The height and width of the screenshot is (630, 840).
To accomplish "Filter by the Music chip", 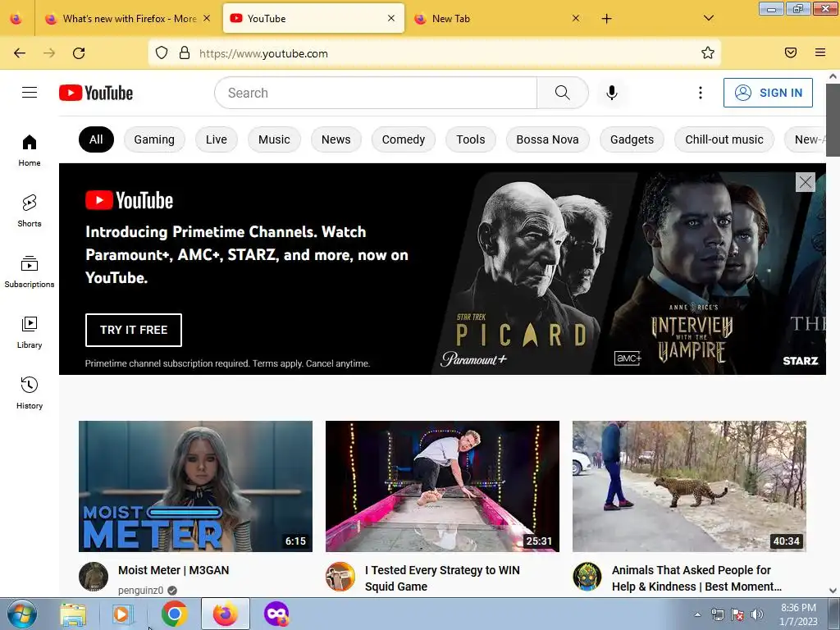I will [274, 139].
